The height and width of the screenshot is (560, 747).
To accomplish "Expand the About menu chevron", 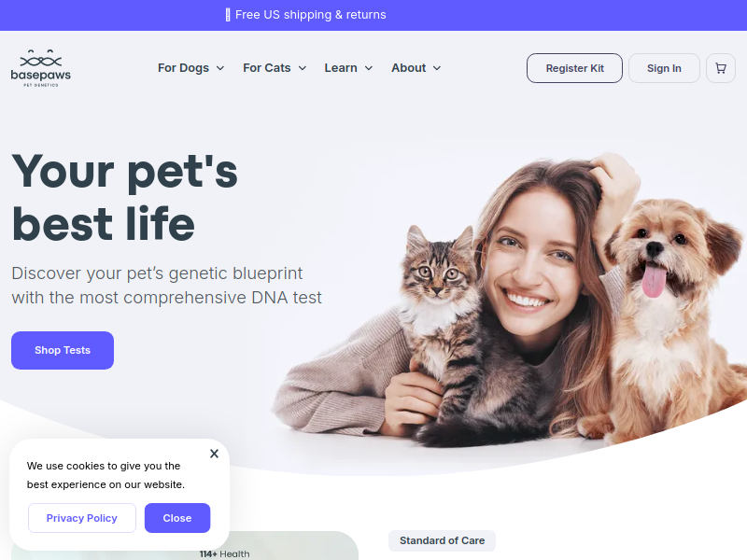I will tap(437, 68).
